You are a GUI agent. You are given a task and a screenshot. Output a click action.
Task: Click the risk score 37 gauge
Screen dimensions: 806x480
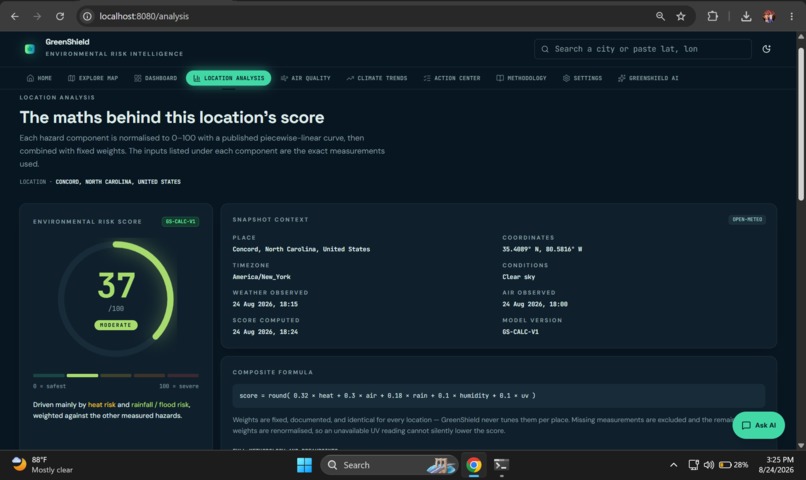pyautogui.click(x=116, y=298)
